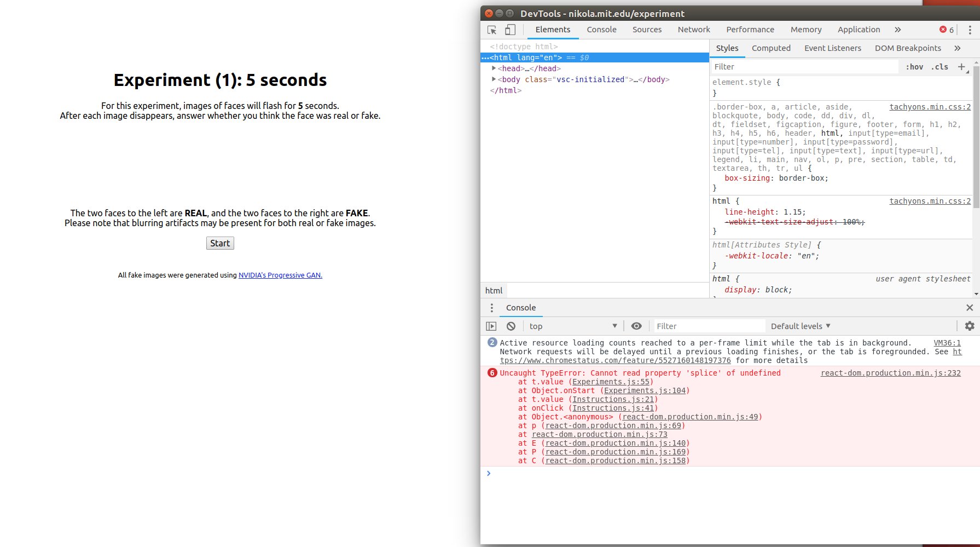Open the VM36:1 source link

click(x=947, y=343)
